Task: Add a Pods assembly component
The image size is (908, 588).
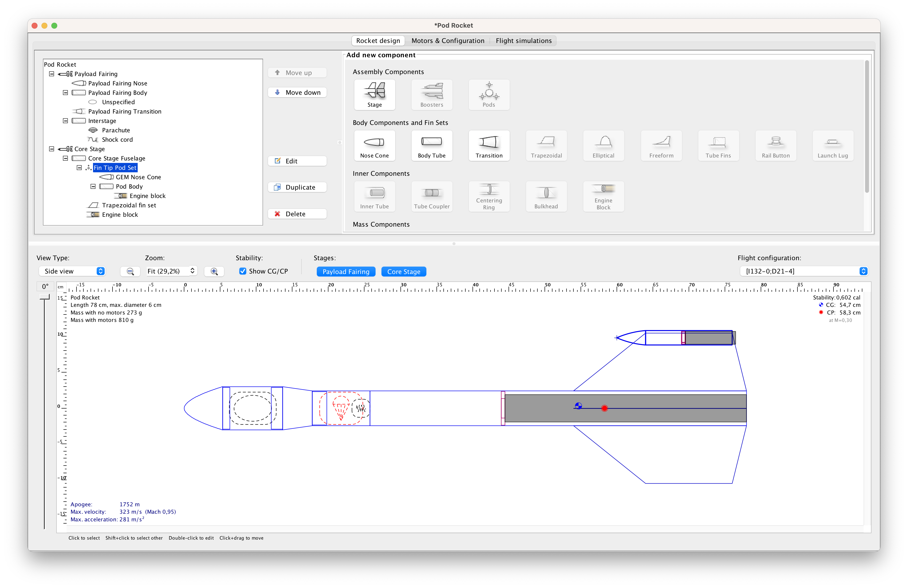Action: (489, 95)
